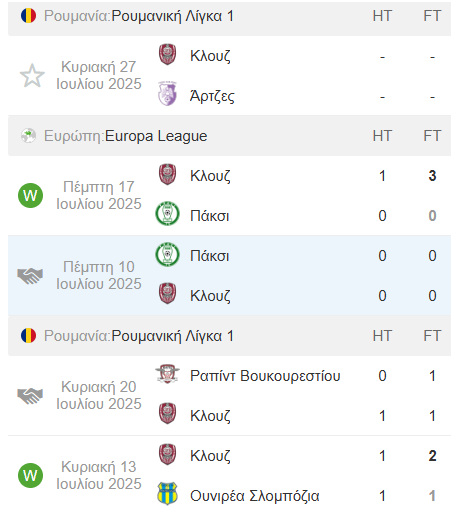The width and height of the screenshot is (453, 517).
Task: Open the Ραπίντ Βουκουρεστίου team name
Action: (265, 376)
